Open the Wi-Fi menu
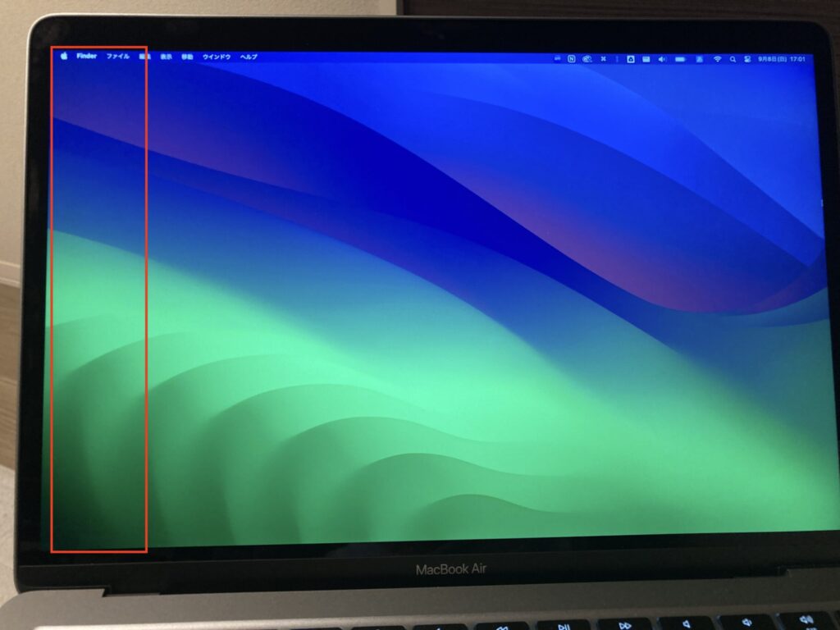This screenshot has height=630, width=840. [717, 59]
